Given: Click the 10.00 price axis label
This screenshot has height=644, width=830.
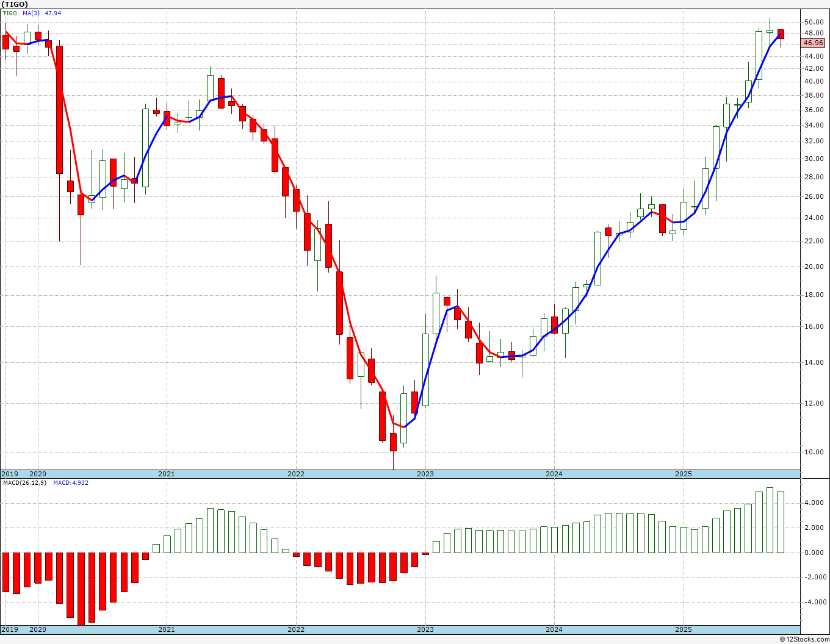Looking at the screenshot, I should point(814,452).
